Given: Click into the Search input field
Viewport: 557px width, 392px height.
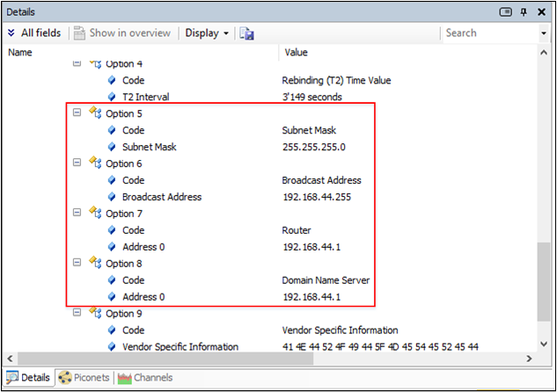Looking at the screenshot, I should click(491, 33).
